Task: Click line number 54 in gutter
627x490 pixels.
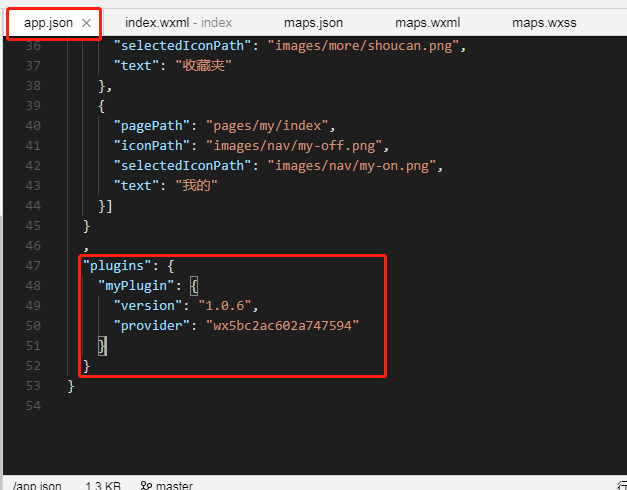Action: [x=33, y=406]
